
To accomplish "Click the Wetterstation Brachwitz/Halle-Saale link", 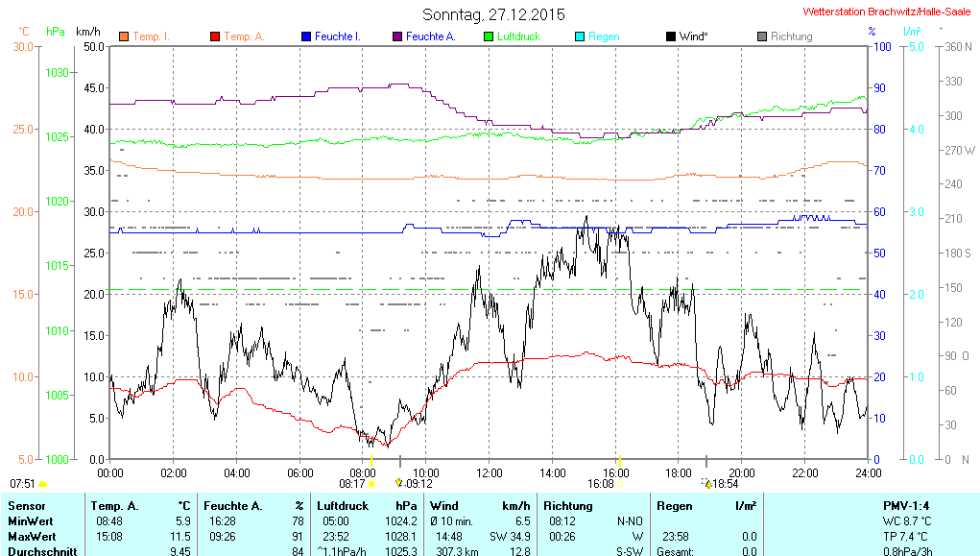I will [x=889, y=12].
